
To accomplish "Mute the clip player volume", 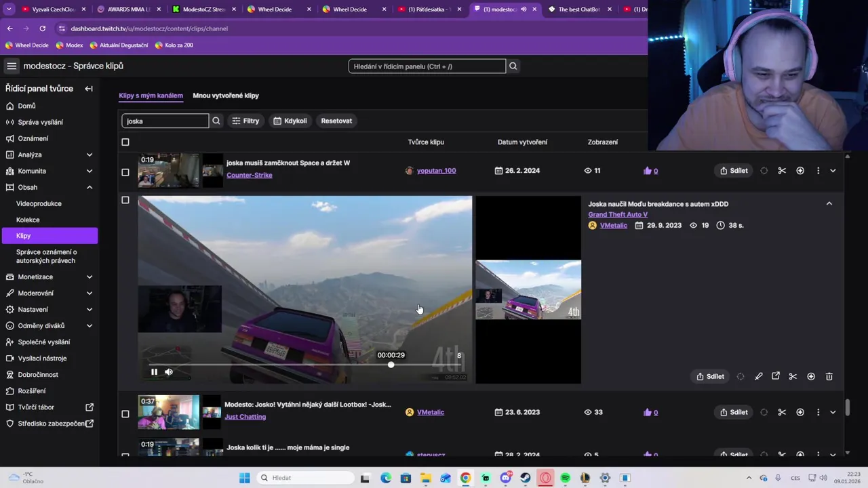I will 169,371.
